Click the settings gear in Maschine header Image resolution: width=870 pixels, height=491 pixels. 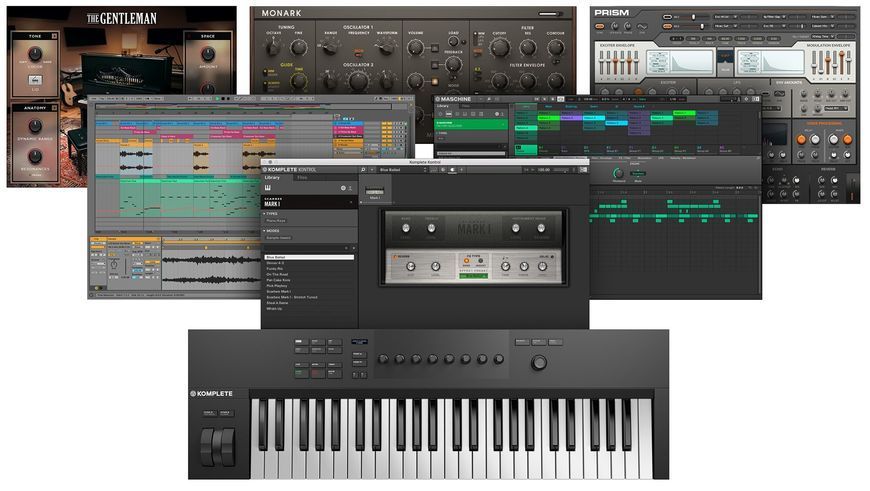747,99
